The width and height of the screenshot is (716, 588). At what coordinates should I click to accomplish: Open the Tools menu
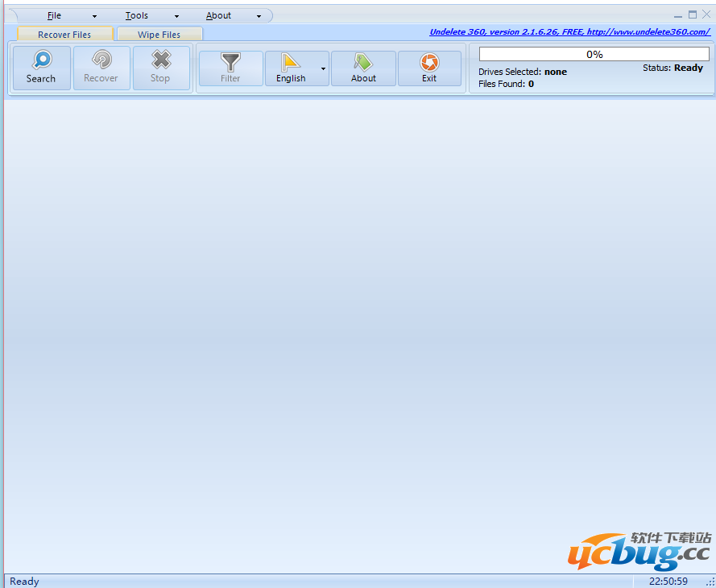click(x=137, y=15)
